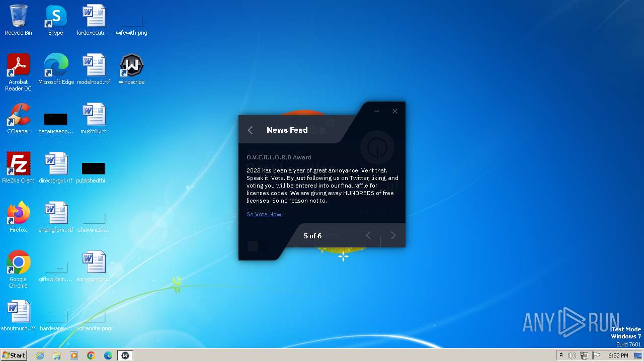The height and width of the screenshot is (362, 644).
Task: Open musthill.rtf document
Action: (94, 119)
